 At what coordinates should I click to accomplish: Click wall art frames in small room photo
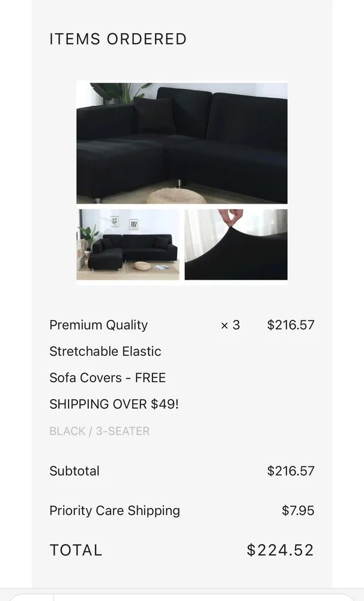pos(124,222)
